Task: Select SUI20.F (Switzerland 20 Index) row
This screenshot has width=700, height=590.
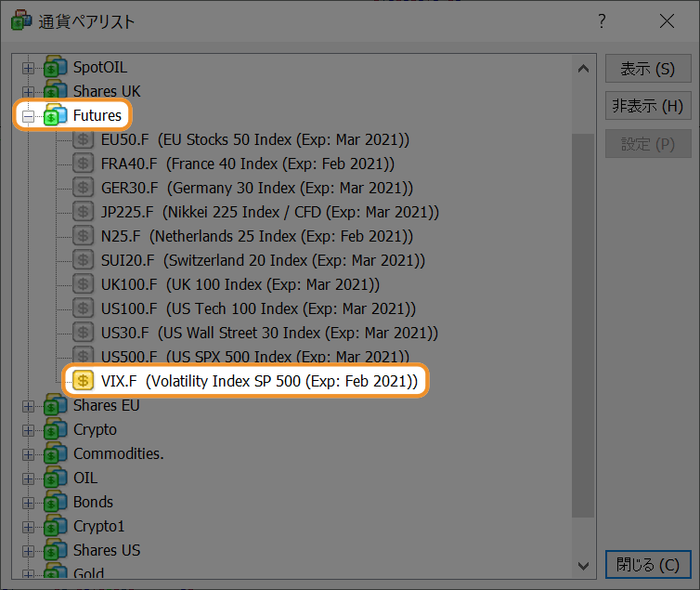Action: [263, 260]
